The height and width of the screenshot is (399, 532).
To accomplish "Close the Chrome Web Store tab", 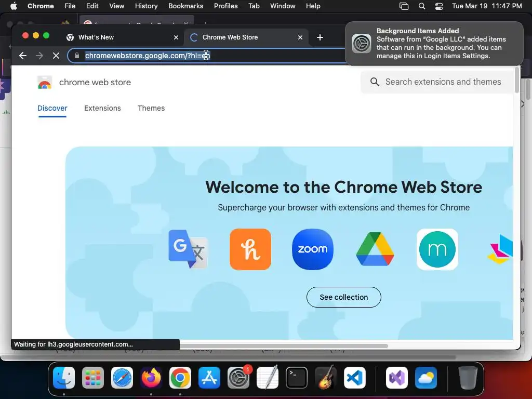I will (300, 37).
